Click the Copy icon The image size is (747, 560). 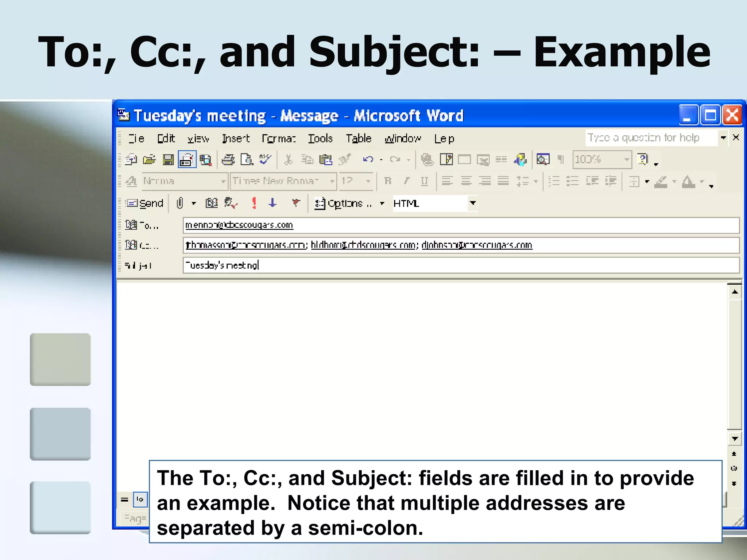[307, 160]
